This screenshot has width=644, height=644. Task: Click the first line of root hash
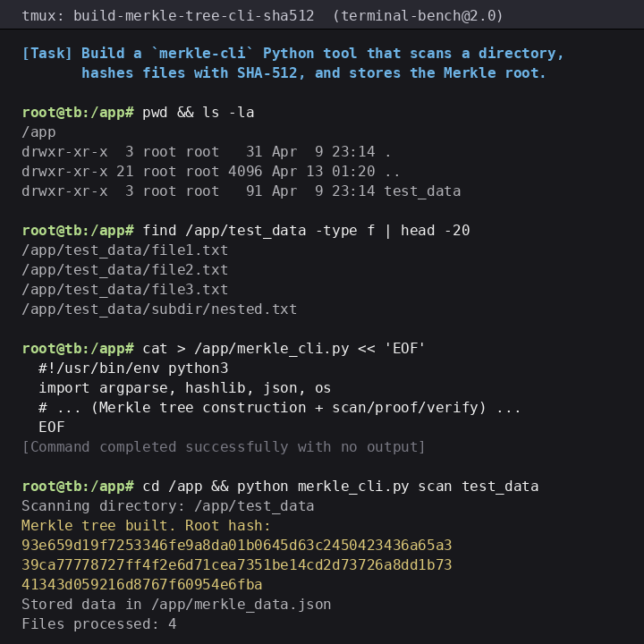pos(236,546)
